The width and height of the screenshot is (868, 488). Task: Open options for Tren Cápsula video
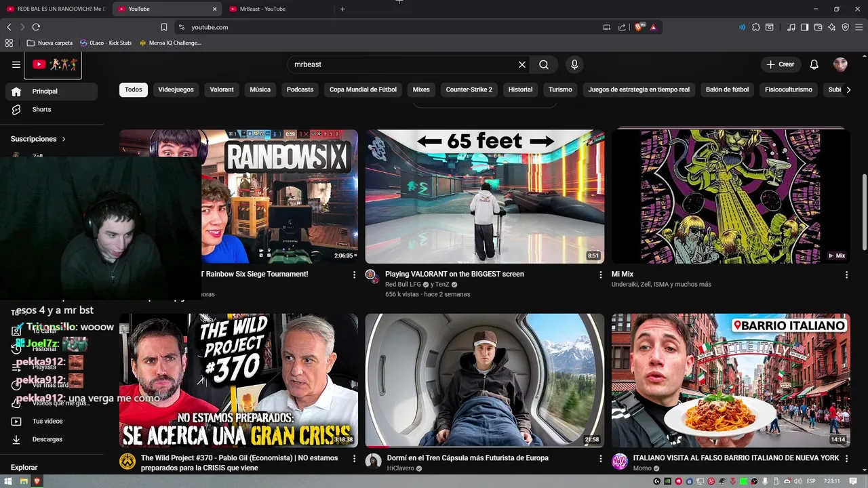[x=600, y=459]
